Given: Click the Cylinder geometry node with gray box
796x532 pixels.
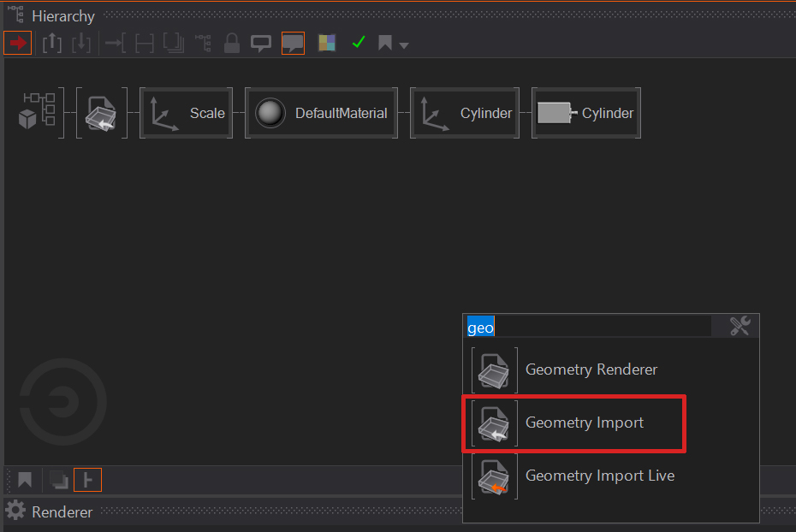Looking at the screenshot, I should (586, 113).
